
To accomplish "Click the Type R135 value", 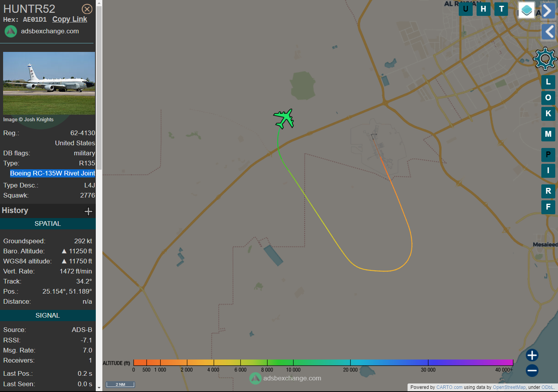I will 87,163.
